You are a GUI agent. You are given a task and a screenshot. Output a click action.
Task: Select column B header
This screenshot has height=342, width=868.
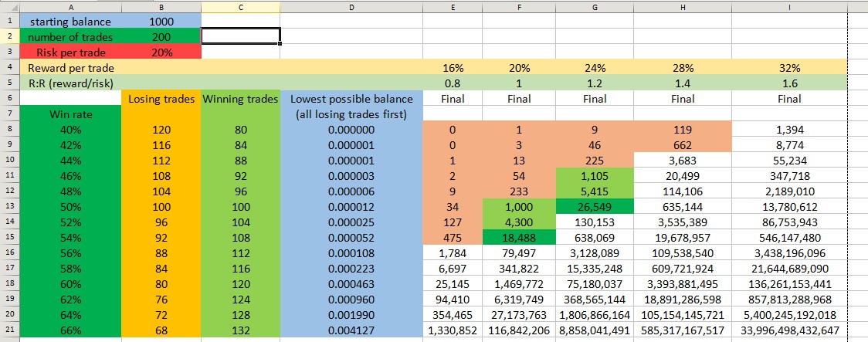161,7
